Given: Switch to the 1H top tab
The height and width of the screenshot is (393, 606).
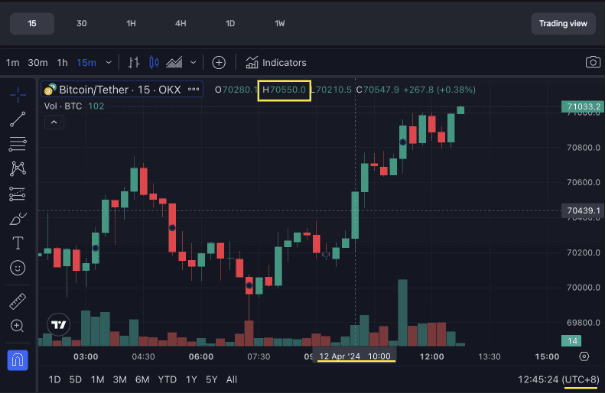Looking at the screenshot, I should (x=131, y=24).
